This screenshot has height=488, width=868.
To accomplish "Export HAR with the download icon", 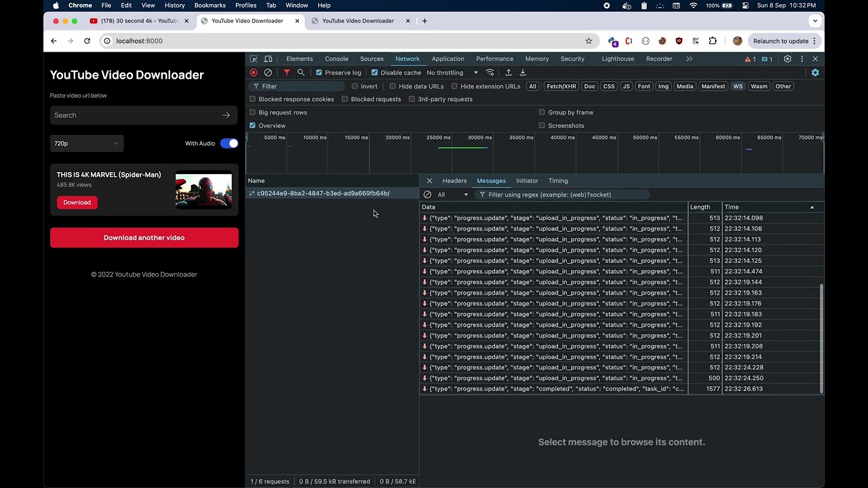I will pyautogui.click(x=523, y=73).
